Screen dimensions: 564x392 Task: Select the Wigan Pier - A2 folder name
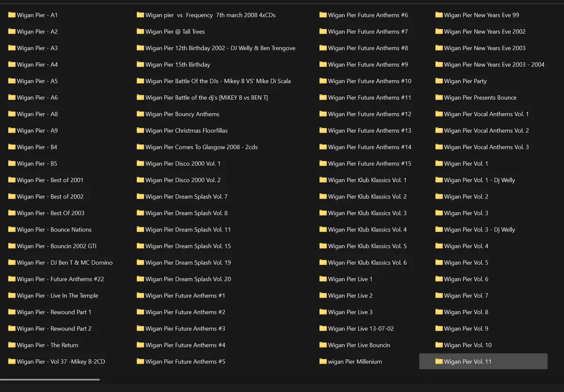37,31
